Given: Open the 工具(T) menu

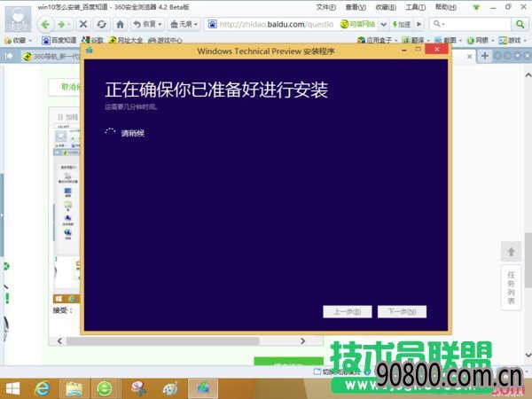Looking at the screenshot, I should [x=416, y=7].
